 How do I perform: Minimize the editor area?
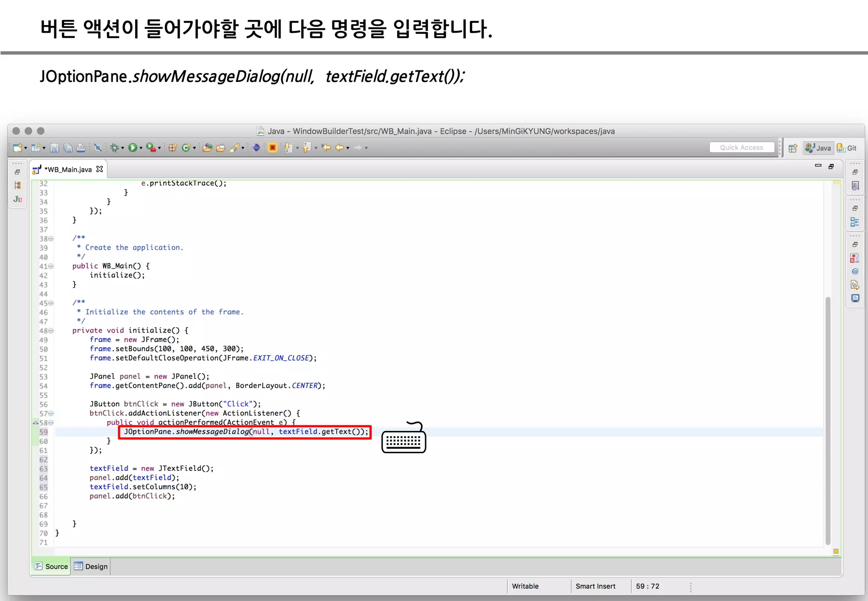[818, 166]
